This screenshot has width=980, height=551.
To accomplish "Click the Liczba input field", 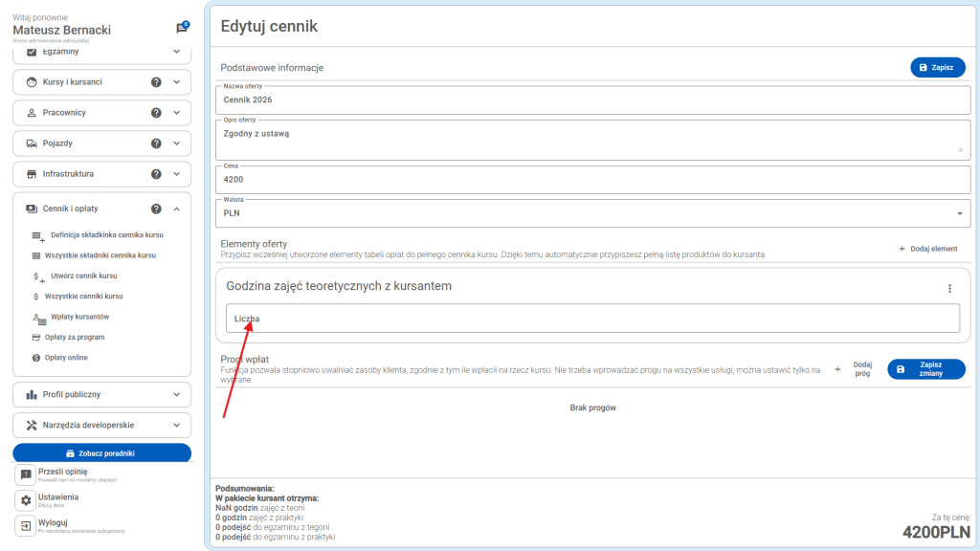I will (x=591, y=319).
